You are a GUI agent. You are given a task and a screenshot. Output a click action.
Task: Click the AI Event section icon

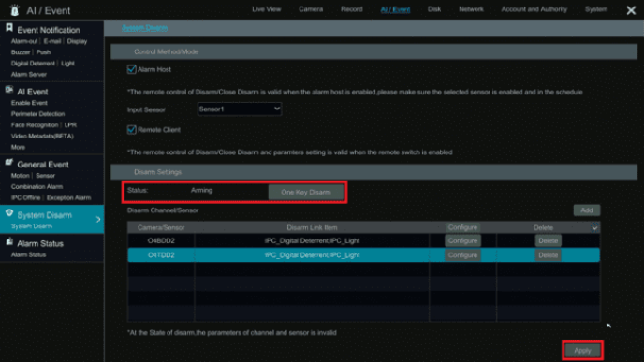coord(9,91)
